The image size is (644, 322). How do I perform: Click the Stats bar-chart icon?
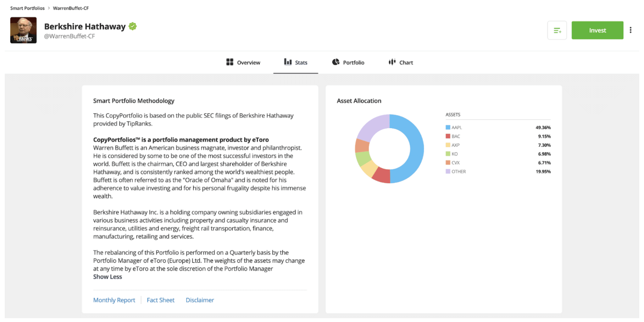click(x=288, y=62)
